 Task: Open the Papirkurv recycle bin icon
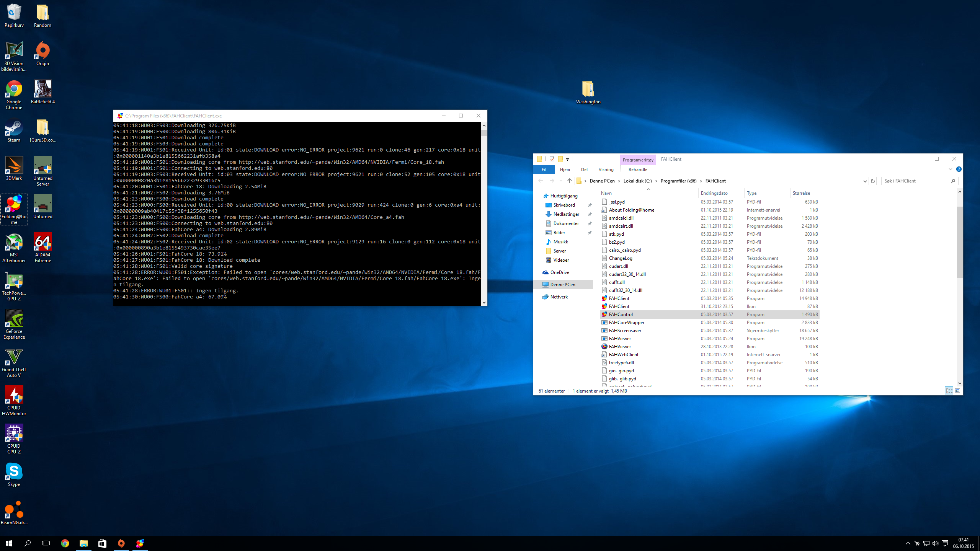[14, 15]
